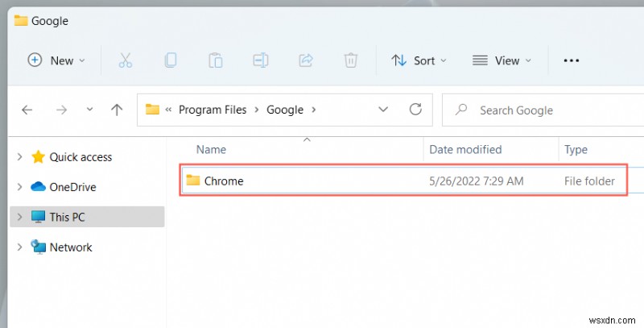Open the See more ellipsis menu
This screenshot has width=644, height=328.
coord(571,60)
